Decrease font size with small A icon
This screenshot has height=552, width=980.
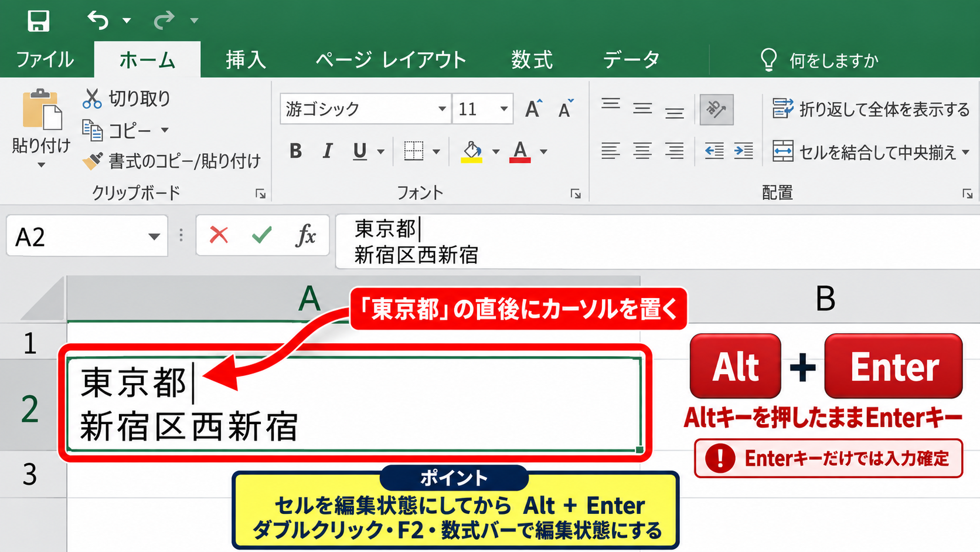point(566,109)
